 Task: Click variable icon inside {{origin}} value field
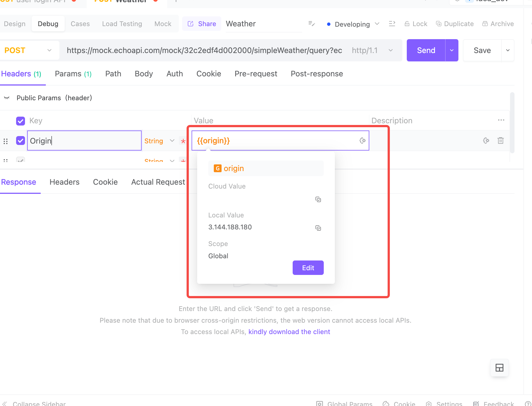[362, 141]
